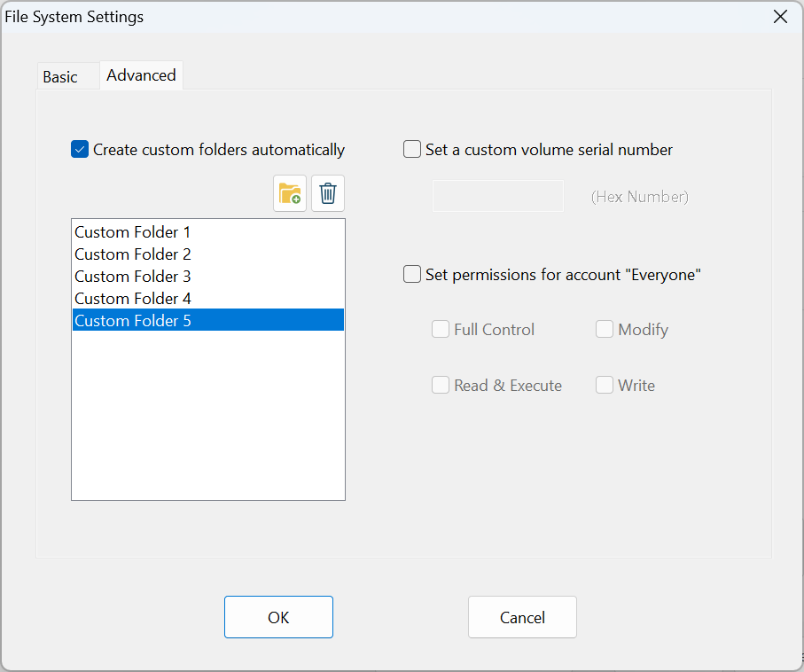Select Custom Folder 4 in the list
Image resolution: width=804 pixels, height=672 pixels.
(x=208, y=298)
